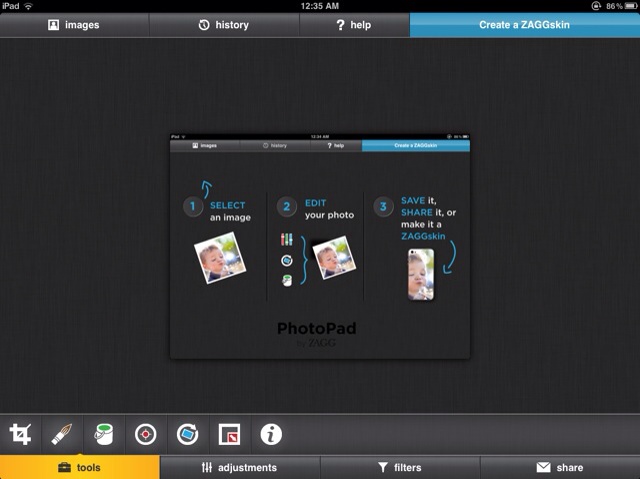
Task: Show the history panel
Action: tap(223, 24)
